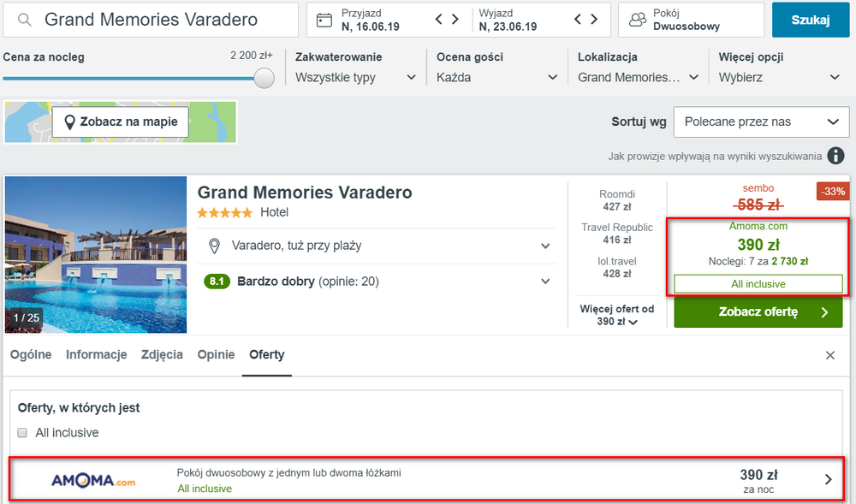Click the guests room type icon
The height and width of the screenshot is (504, 856).
(x=638, y=20)
